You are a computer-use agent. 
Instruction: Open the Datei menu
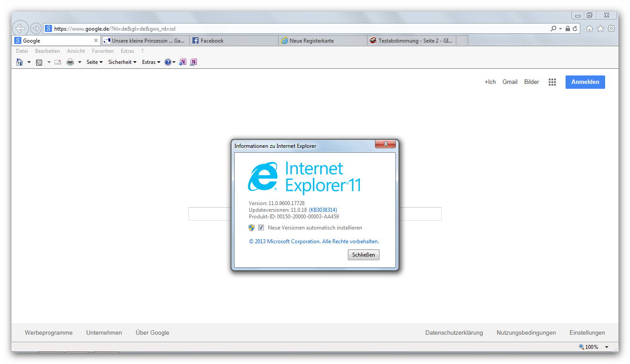(22, 51)
